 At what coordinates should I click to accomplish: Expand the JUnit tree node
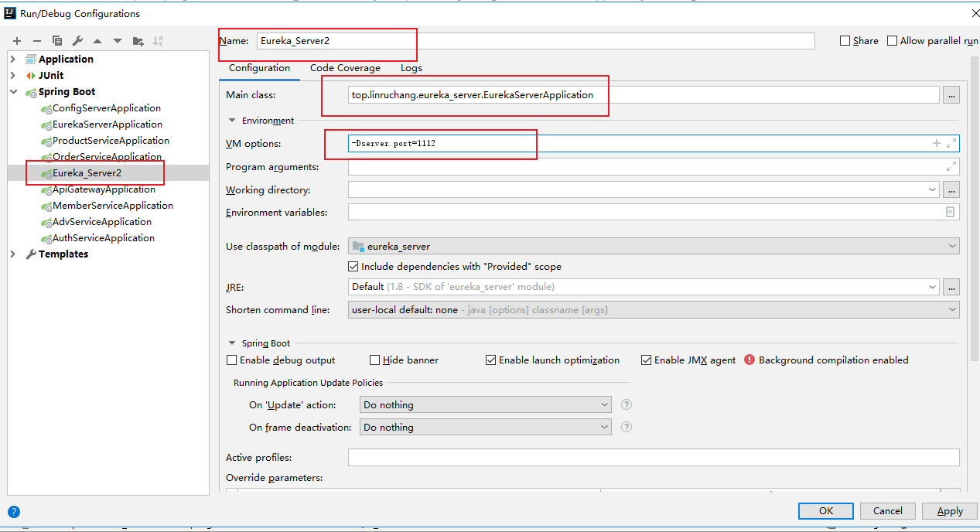pos(13,75)
